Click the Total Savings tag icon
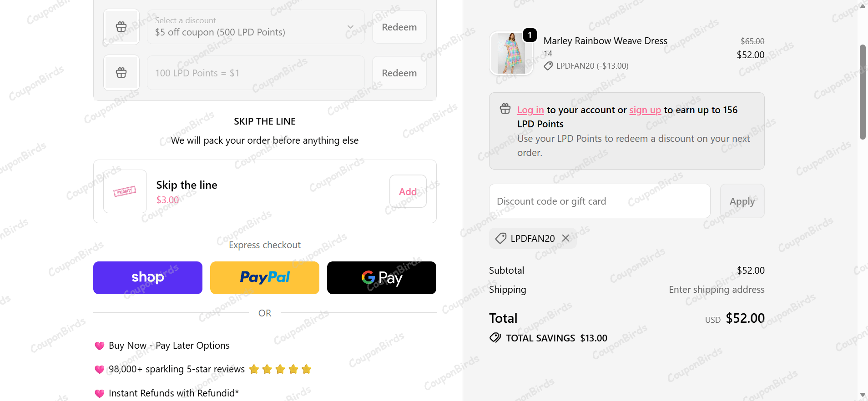Screen dimensions: 868x401 (x=495, y=337)
